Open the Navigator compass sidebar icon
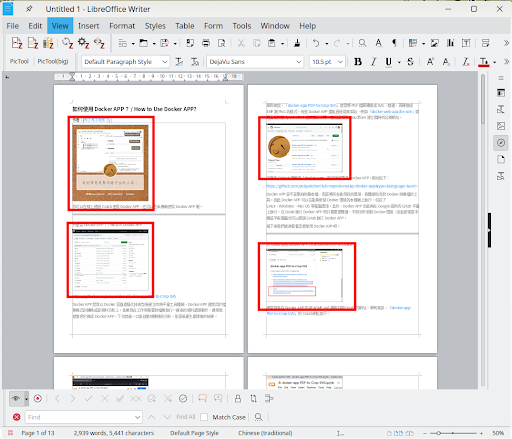This screenshot has height=439, width=512. click(x=501, y=143)
